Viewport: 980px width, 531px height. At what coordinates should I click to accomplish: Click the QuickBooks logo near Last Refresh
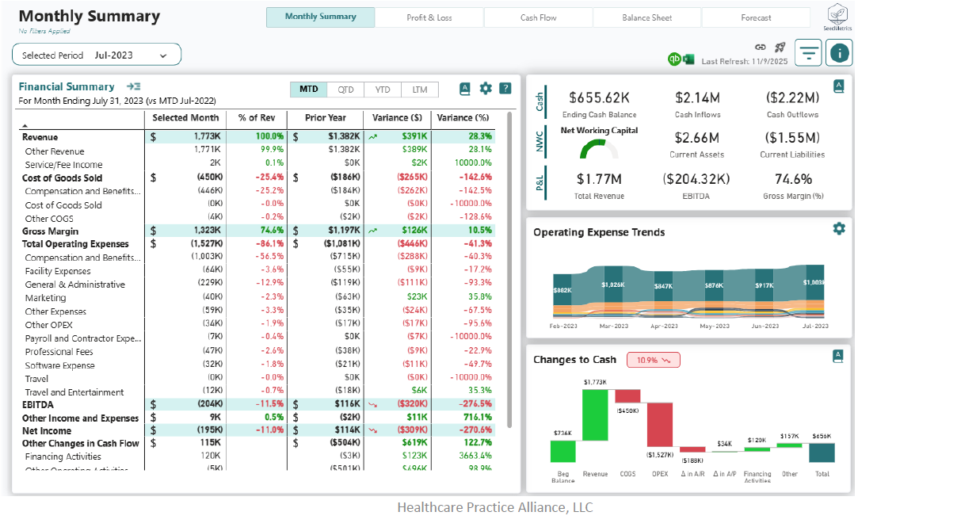tap(674, 59)
